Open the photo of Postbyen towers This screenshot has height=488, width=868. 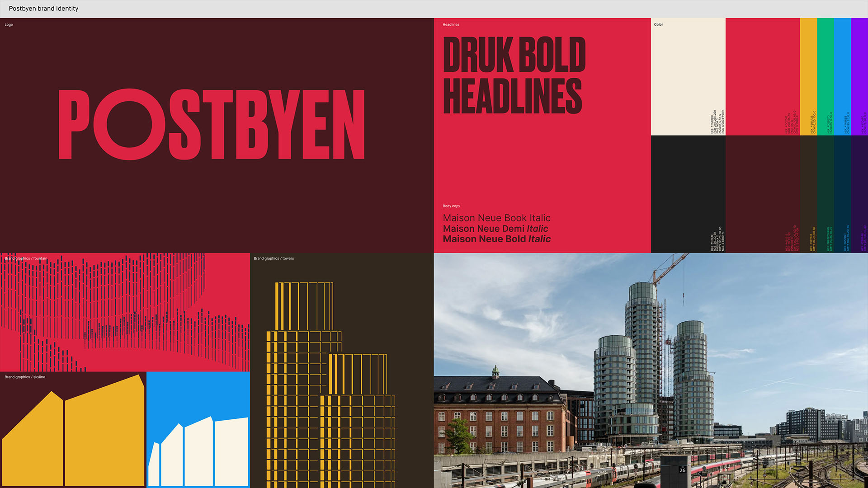point(651,371)
